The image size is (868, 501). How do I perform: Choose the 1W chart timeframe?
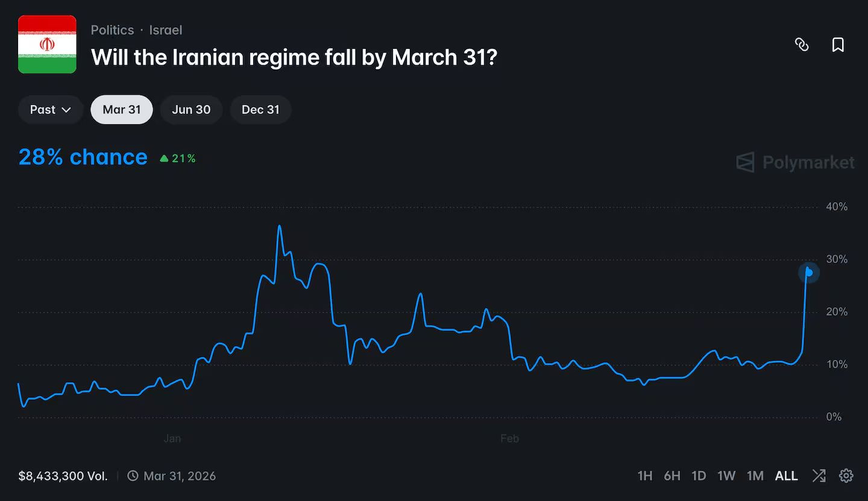(x=726, y=476)
